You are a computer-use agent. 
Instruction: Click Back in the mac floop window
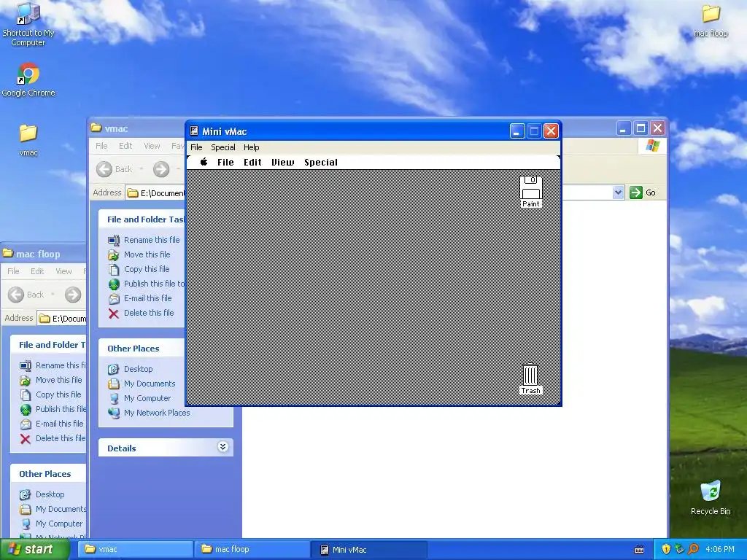pyautogui.click(x=26, y=295)
